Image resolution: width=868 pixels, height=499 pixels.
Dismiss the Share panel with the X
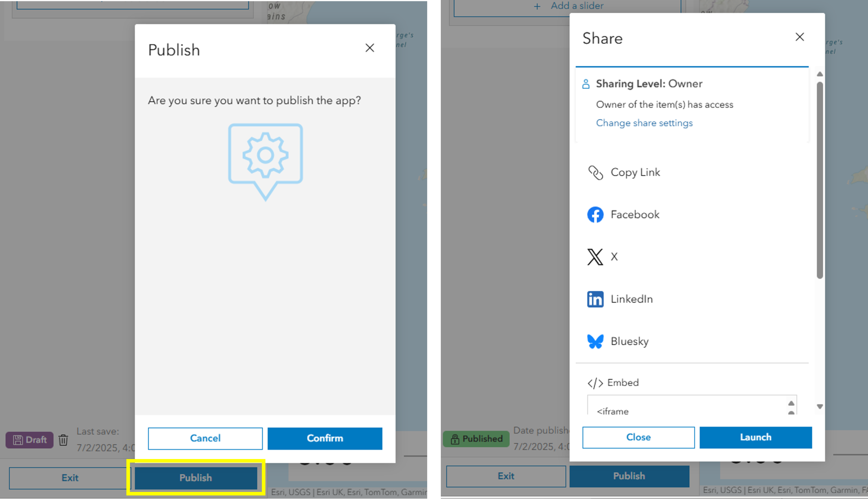click(800, 37)
